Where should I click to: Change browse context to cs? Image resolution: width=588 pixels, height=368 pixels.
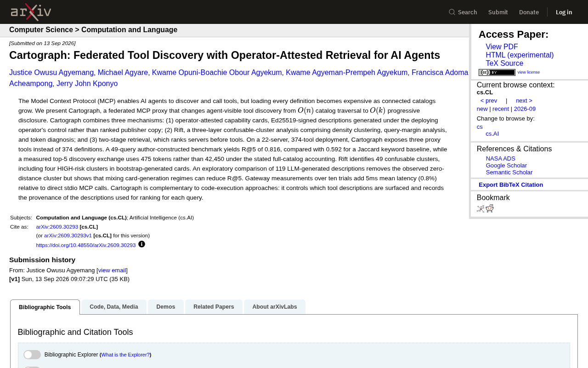tap(480, 127)
